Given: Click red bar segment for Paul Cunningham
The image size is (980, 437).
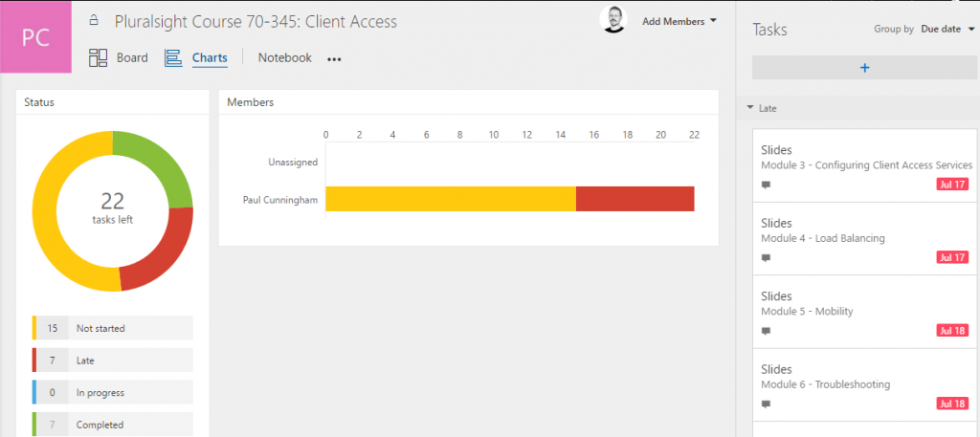Looking at the screenshot, I should [635, 199].
